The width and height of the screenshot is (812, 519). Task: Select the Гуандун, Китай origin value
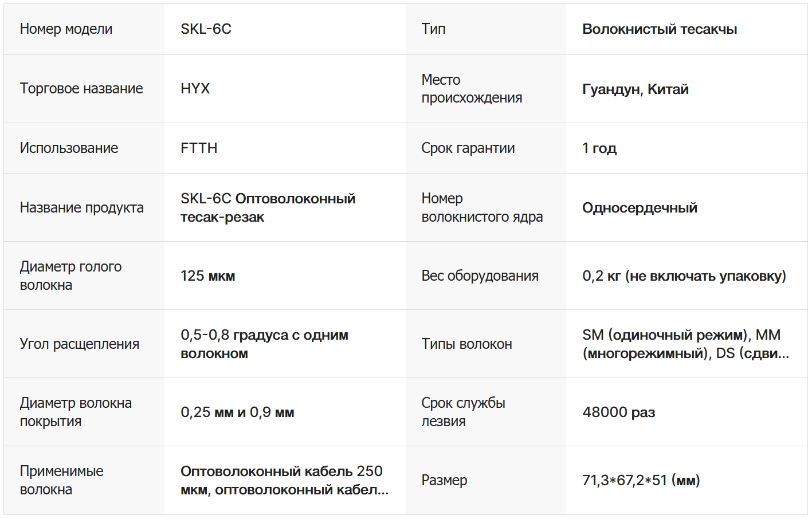pyautogui.click(x=635, y=89)
